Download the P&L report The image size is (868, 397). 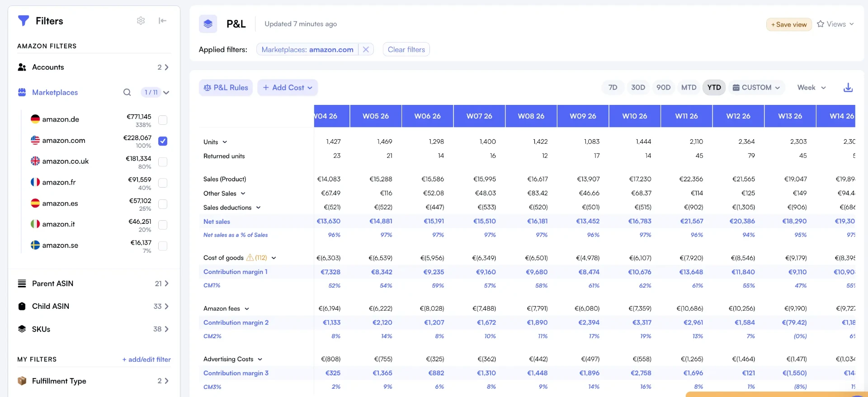pyautogui.click(x=848, y=88)
